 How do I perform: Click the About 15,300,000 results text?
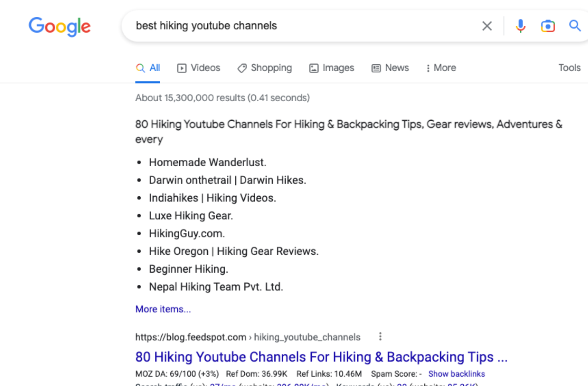click(x=222, y=98)
